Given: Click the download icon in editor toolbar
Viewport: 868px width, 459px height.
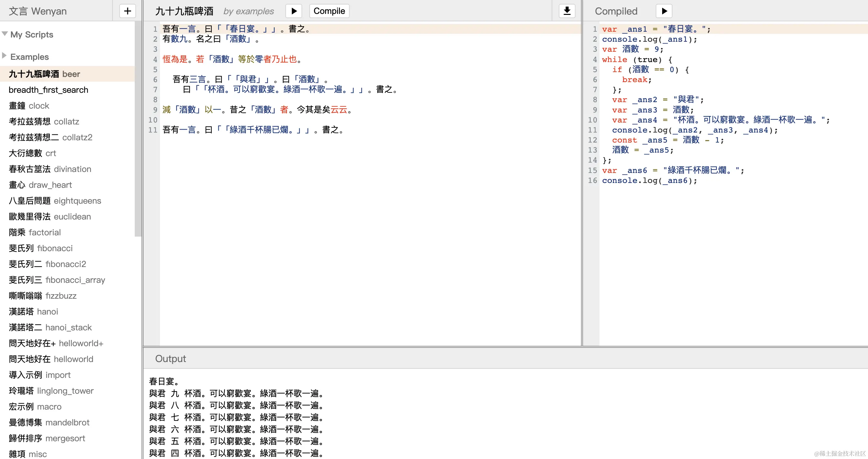Looking at the screenshot, I should (567, 11).
